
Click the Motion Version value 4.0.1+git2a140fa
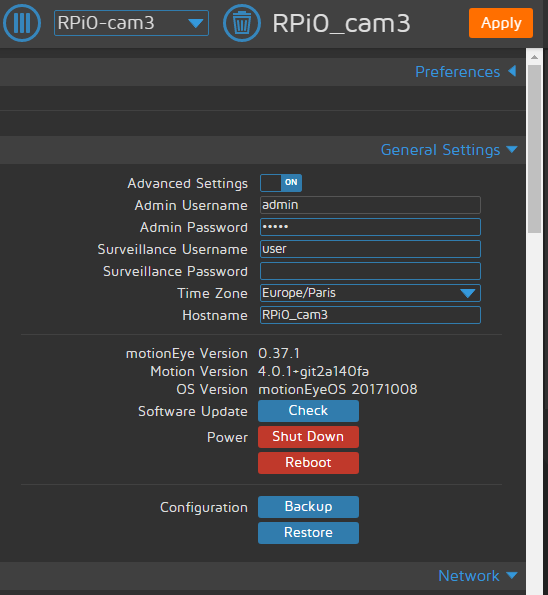click(x=313, y=371)
